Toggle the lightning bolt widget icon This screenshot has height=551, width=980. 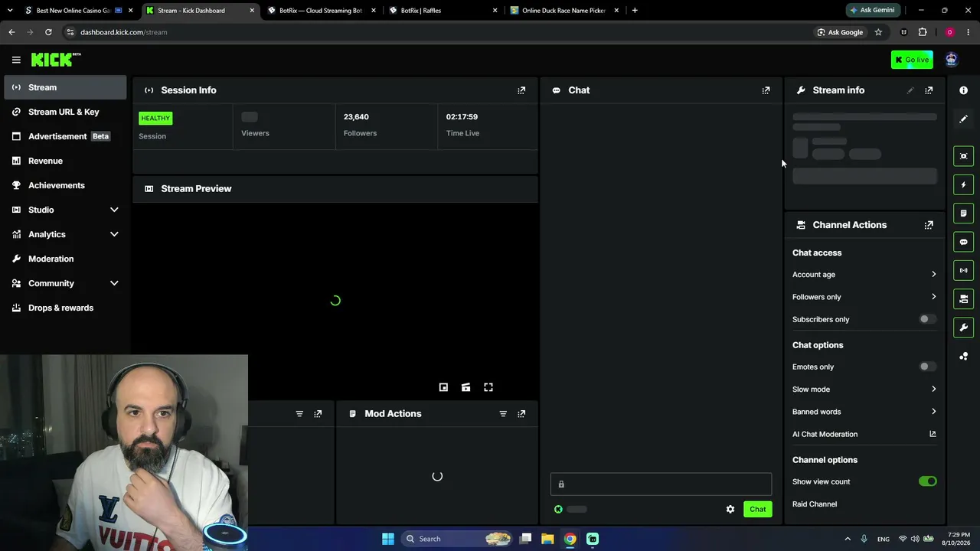click(963, 184)
